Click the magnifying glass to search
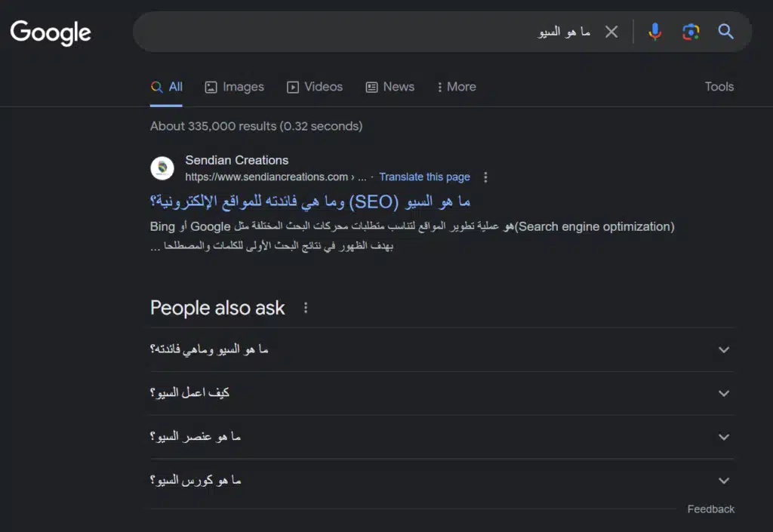 pos(725,32)
